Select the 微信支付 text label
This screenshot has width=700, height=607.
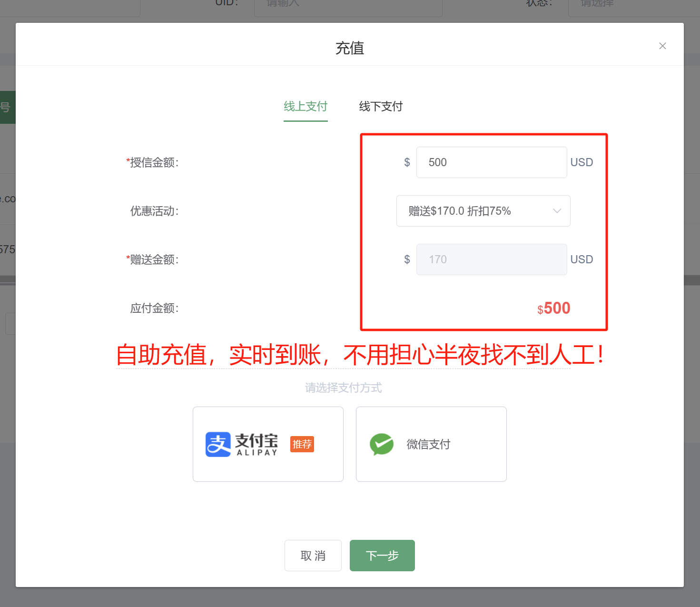pyautogui.click(x=428, y=444)
